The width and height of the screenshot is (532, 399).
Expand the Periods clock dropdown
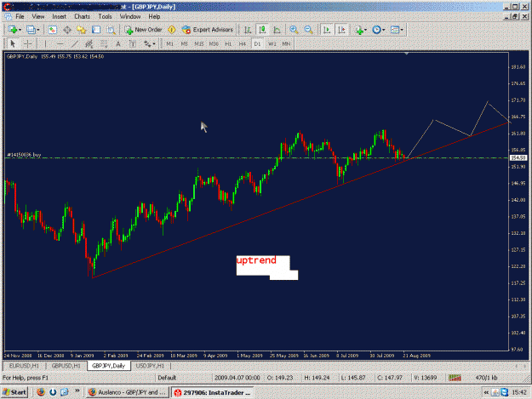click(x=384, y=30)
